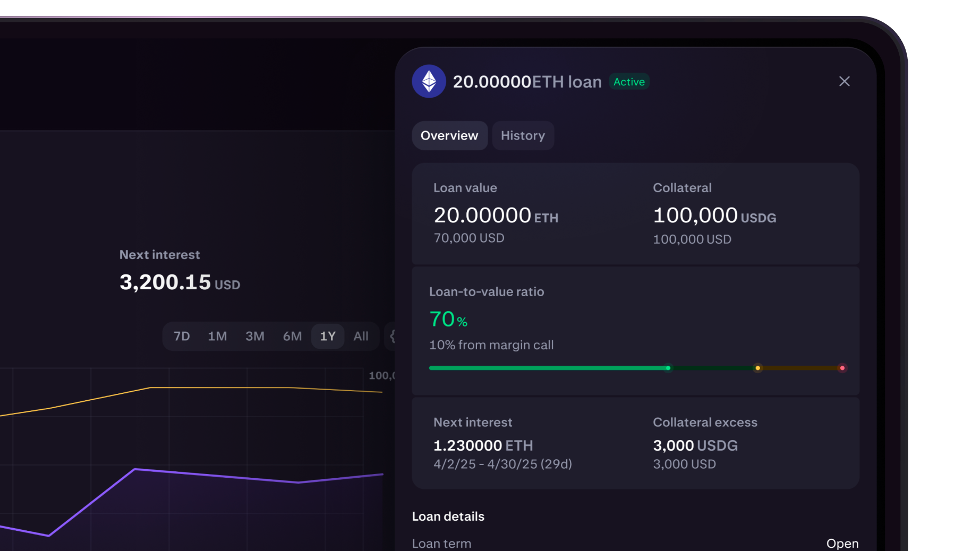Image resolution: width=980 pixels, height=551 pixels.
Task: Click the Ethereum logo icon
Action: click(429, 81)
